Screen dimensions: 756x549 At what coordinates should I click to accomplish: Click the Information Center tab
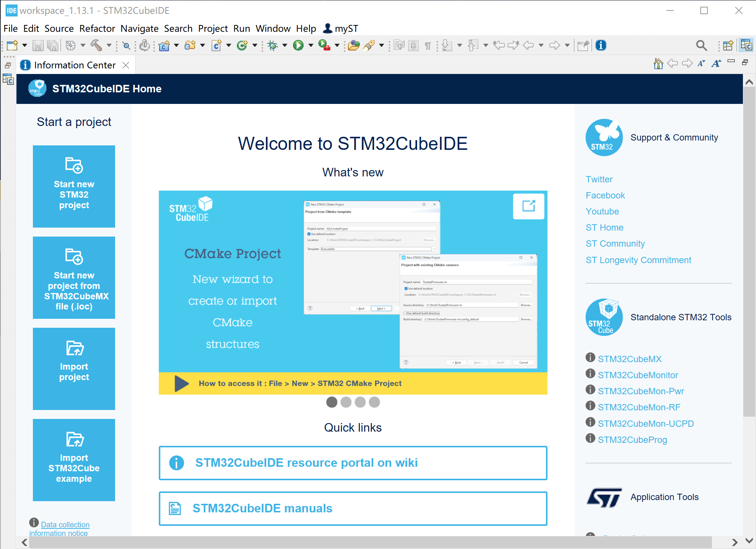click(74, 65)
